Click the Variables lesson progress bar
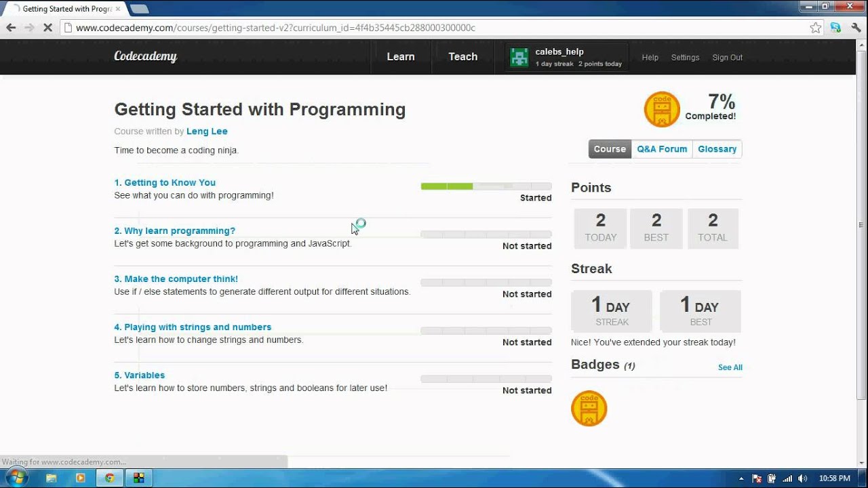 coord(486,379)
